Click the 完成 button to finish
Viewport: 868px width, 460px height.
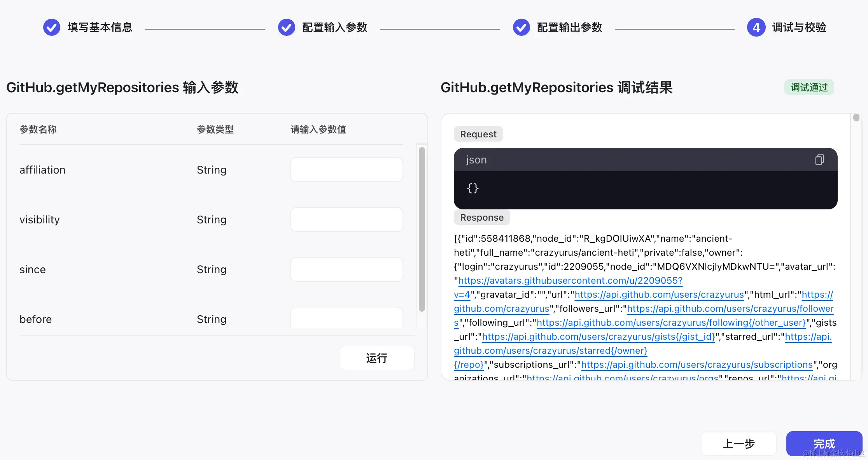point(824,443)
